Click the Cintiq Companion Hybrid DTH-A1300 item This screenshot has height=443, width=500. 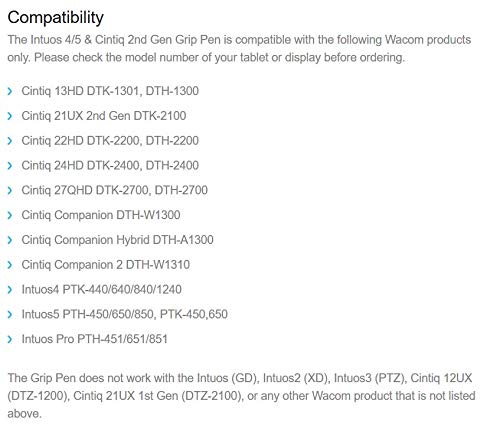[x=117, y=240]
